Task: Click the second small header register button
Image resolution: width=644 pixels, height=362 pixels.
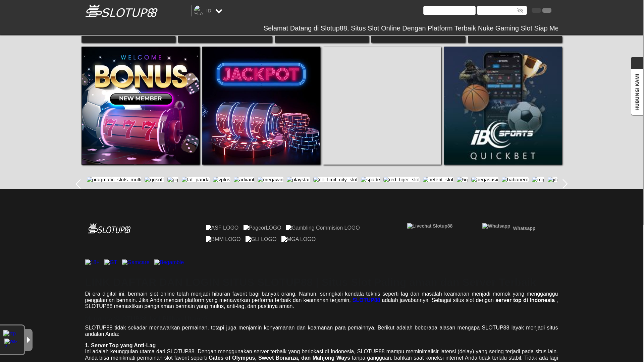Action: coord(547,10)
